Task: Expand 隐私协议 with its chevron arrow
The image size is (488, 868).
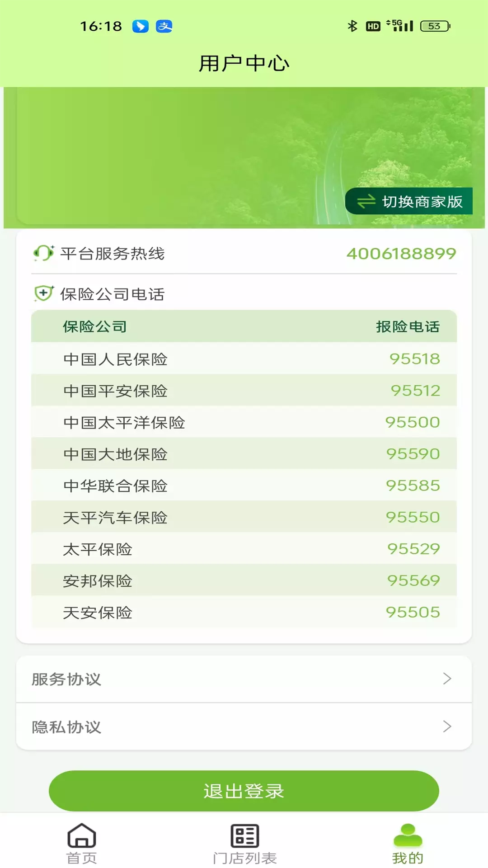Action: coord(447,726)
